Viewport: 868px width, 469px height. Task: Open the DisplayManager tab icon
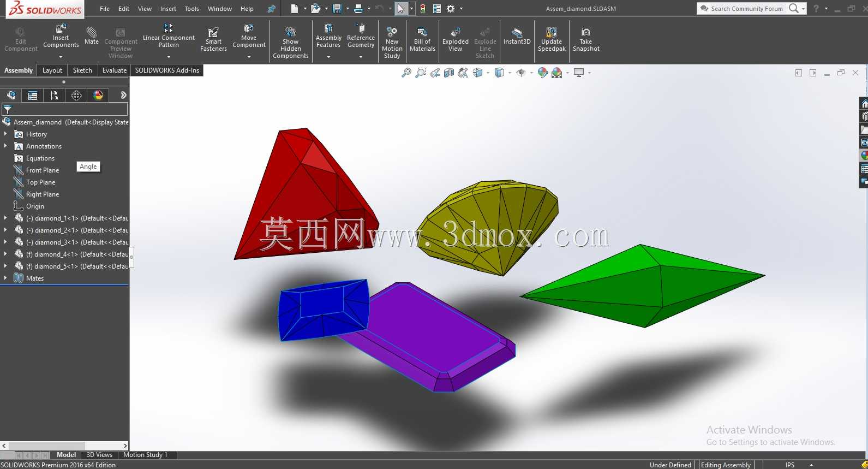pyautogui.click(x=98, y=96)
